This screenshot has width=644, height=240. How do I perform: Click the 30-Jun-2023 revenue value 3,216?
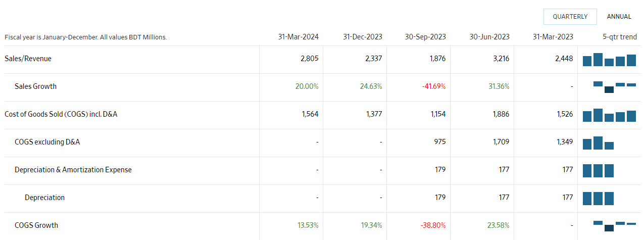click(x=500, y=59)
